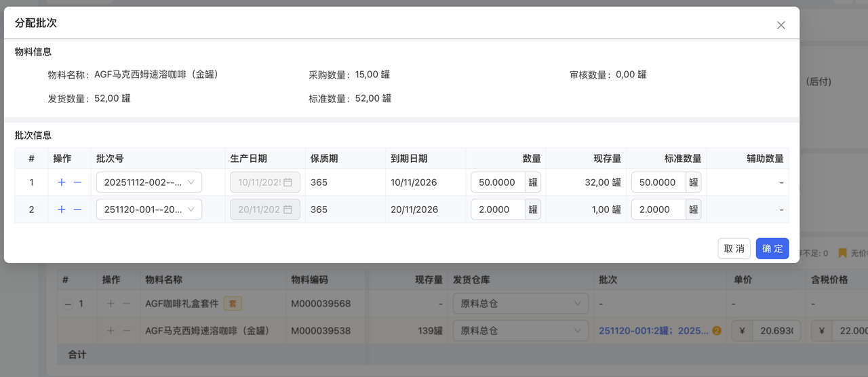868x377 pixels.
Task: Edit the 数量 field showing 50.0000
Action: pos(498,182)
